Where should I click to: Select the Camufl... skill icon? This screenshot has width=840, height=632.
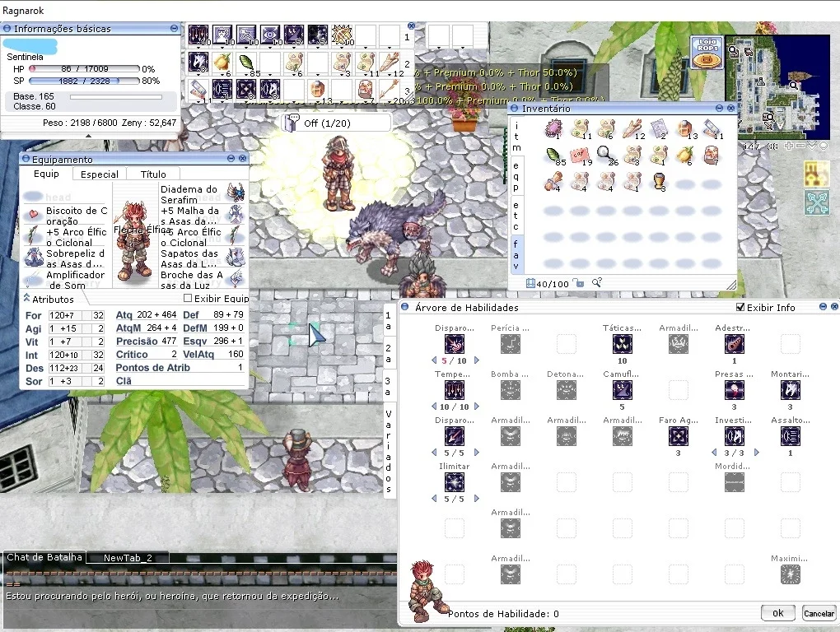622,390
